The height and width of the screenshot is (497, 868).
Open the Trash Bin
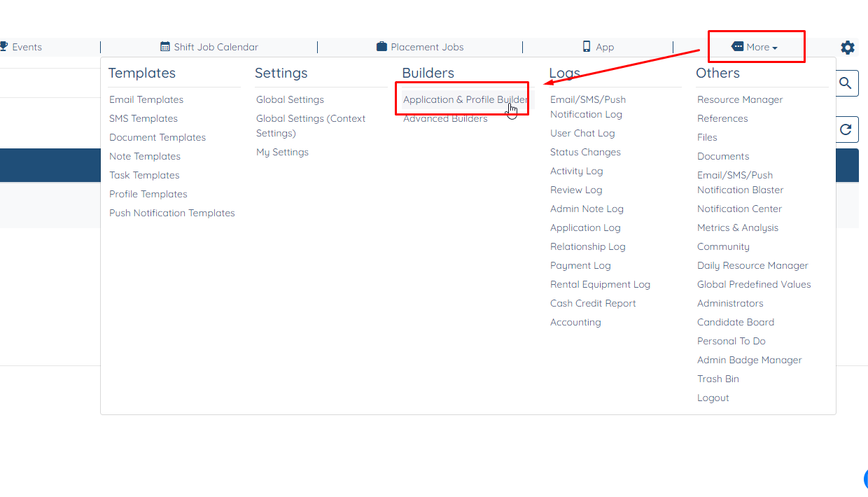[x=717, y=379]
